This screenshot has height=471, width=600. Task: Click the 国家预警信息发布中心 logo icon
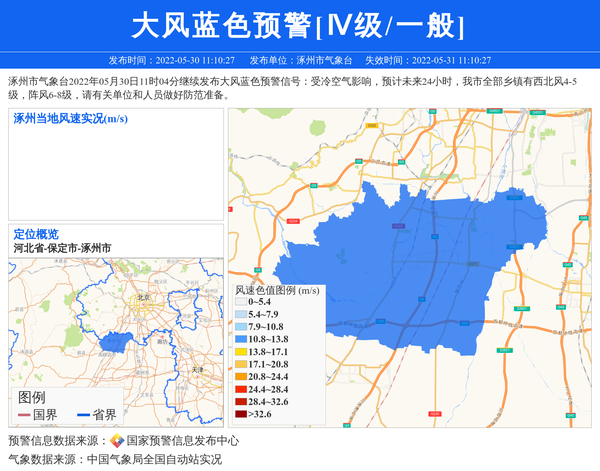[117, 441]
